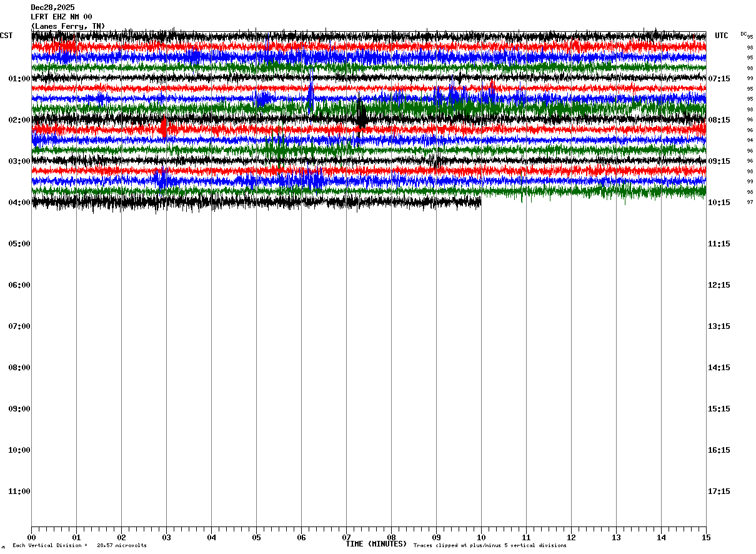Click the 15:15 UTC time label
756x554 pixels.
click(719, 409)
